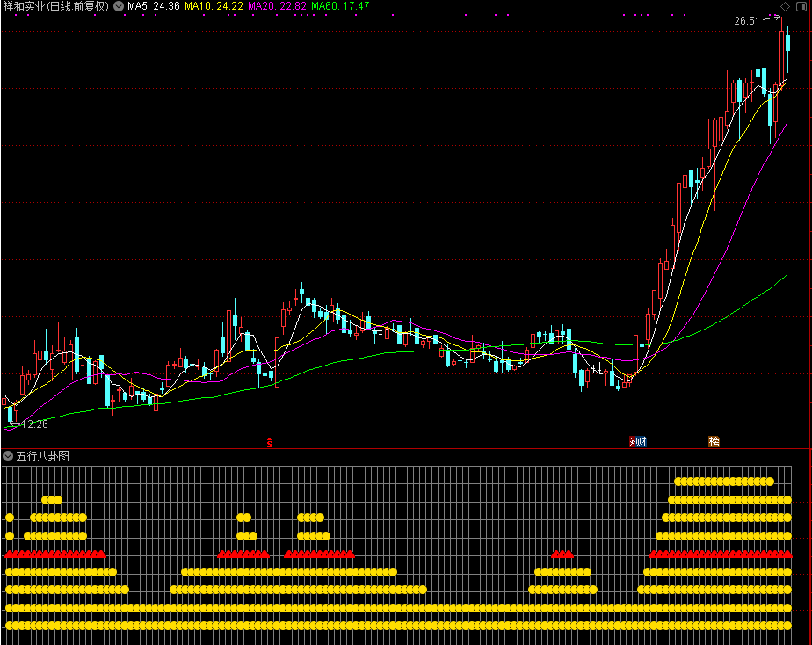Click the 五行八卦图 indicator name
Image resolution: width=812 pixels, height=645 pixels.
tap(43, 456)
